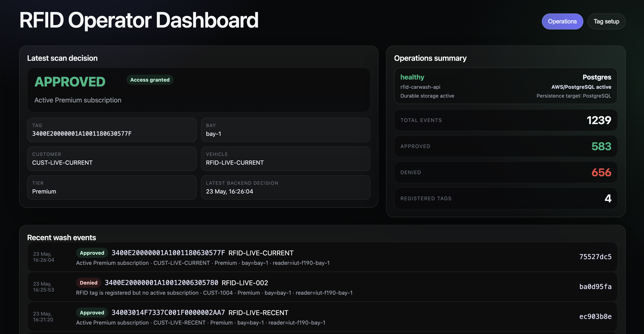Screen dimensions: 644x334
Task: Select the rfid-carwash-api service name
Action: (420, 87)
